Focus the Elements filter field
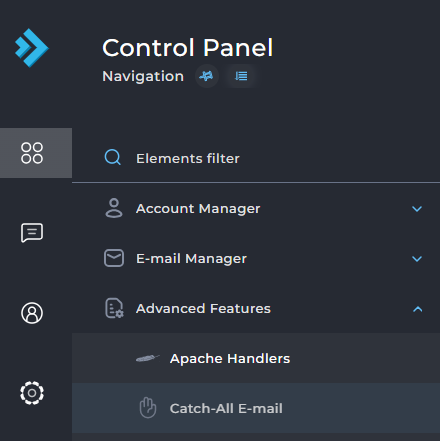 click(x=256, y=158)
